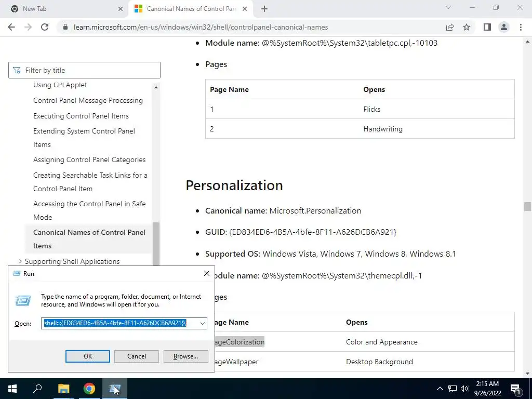
Task: Open network status tray icon
Action: coord(453,389)
